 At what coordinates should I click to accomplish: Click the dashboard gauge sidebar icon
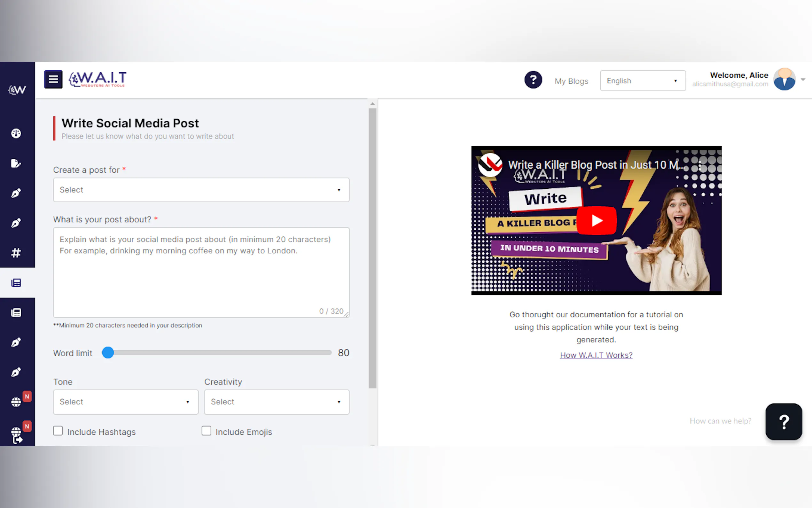click(x=16, y=133)
